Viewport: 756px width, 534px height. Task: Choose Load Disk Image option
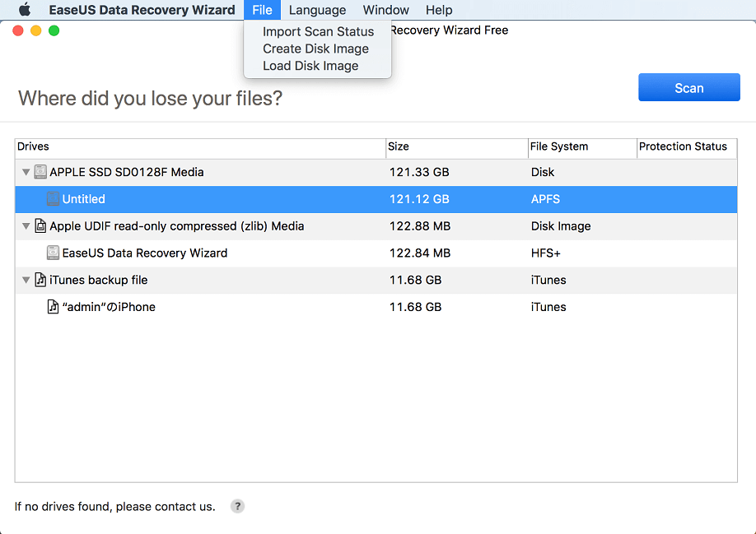310,65
